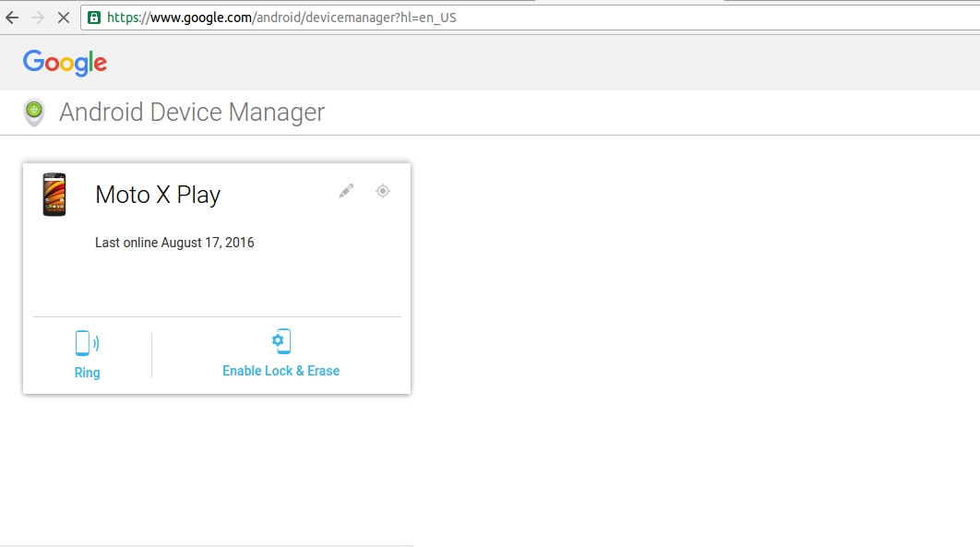Click the browser forward arrow
The width and height of the screenshot is (980, 547).
tap(38, 18)
